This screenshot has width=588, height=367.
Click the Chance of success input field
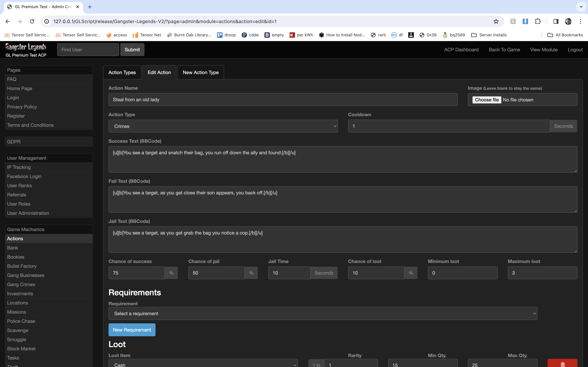pos(136,273)
